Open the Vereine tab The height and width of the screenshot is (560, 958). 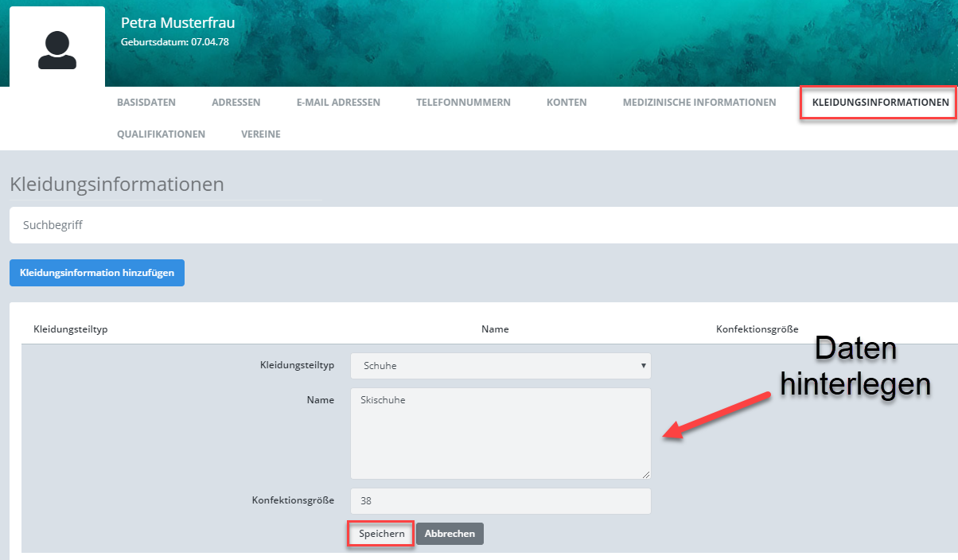(x=261, y=134)
